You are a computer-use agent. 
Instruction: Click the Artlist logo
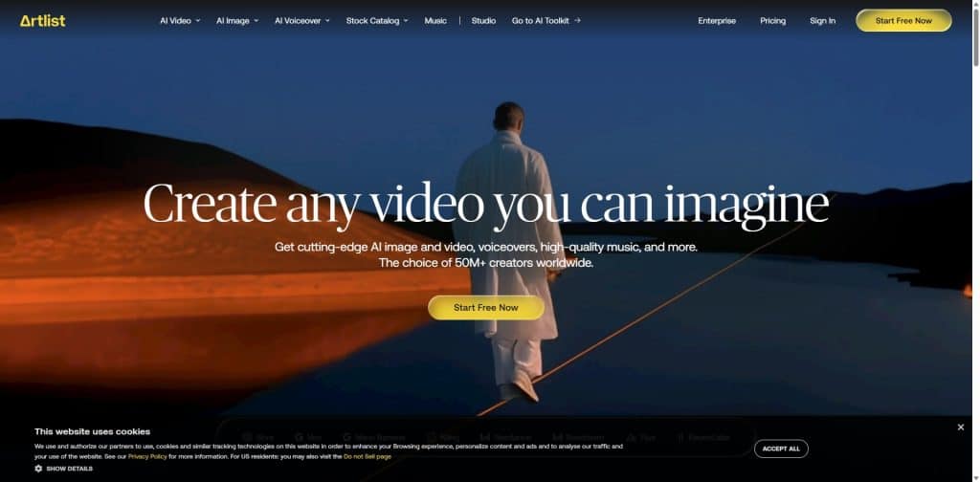click(43, 20)
